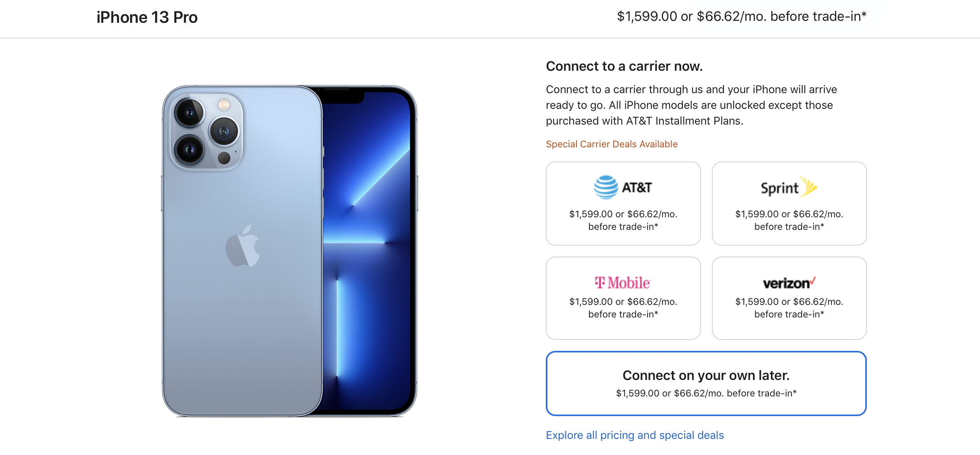
Task: Select Connect on your own later
Action: tap(706, 376)
